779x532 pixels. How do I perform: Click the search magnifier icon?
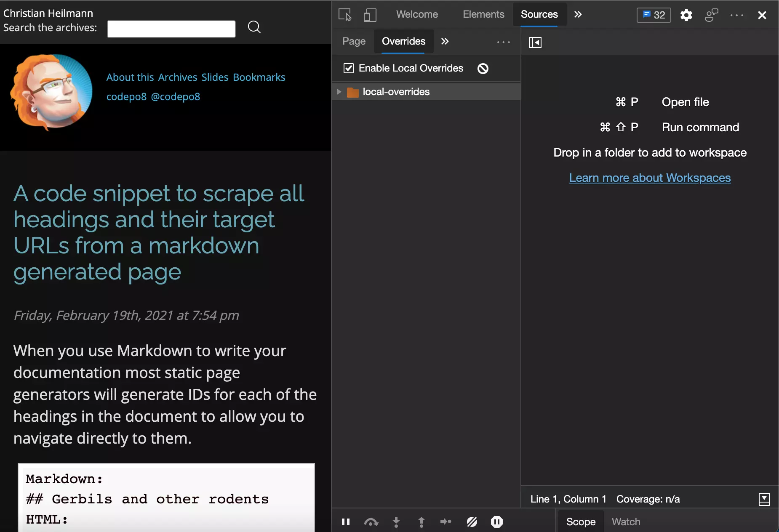[254, 27]
